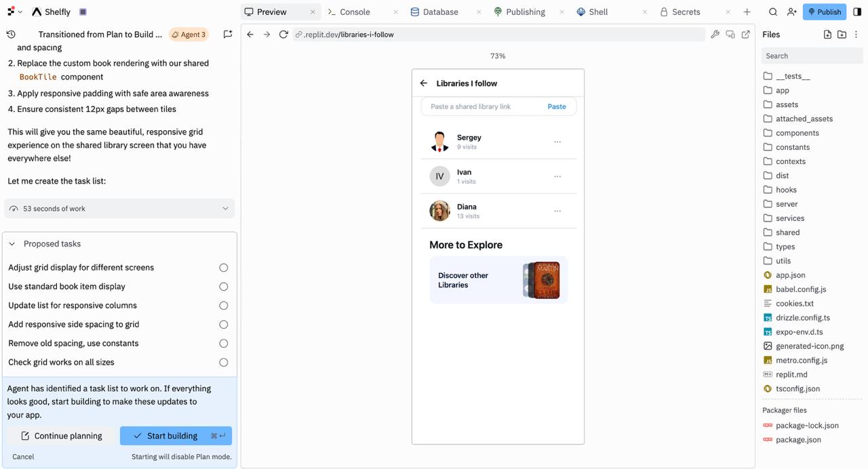Click the Files search field
This screenshot has width=868, height=469.
[x=812, y=56]
